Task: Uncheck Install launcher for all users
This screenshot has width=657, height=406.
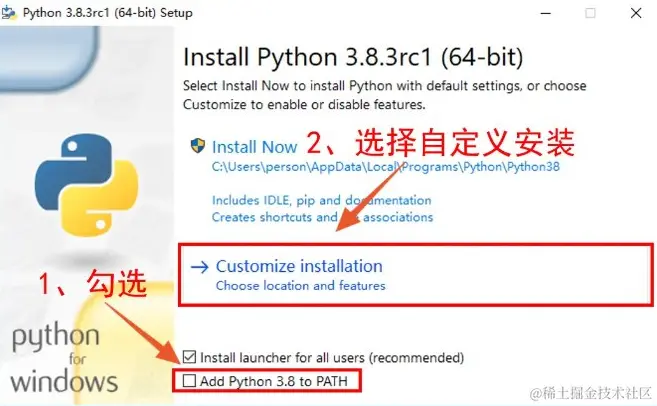Action: point(189,357)
